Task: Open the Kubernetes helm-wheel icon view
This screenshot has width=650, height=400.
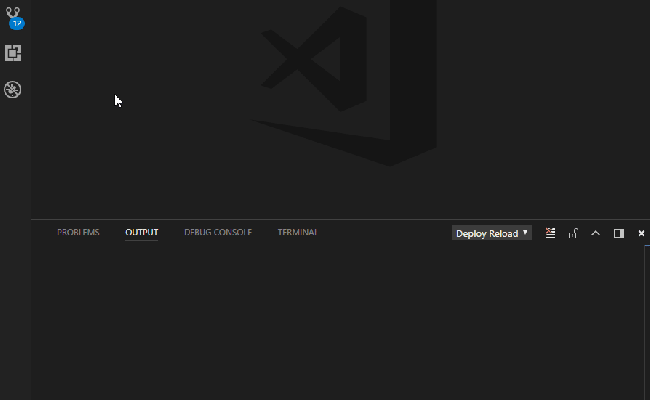Action: click(x=13, y=89)
